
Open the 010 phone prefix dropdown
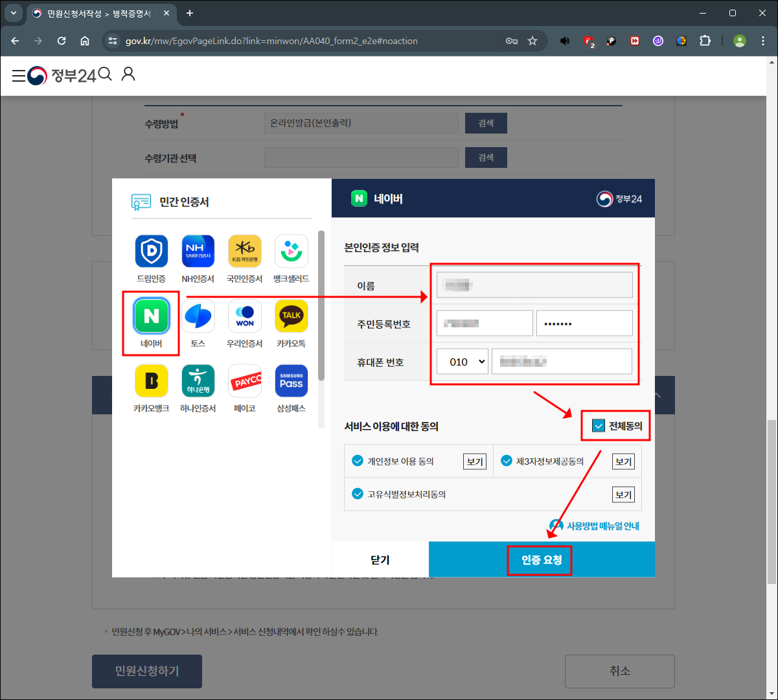462,362
